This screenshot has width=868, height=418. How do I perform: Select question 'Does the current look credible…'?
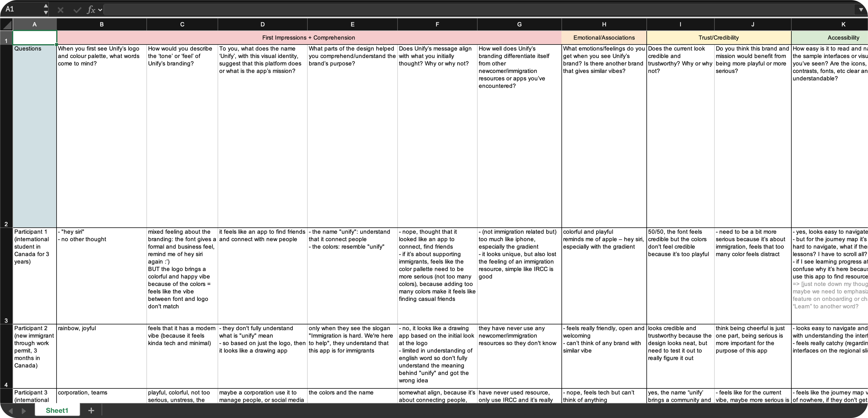pyautogui.click(x=680, y=136)
